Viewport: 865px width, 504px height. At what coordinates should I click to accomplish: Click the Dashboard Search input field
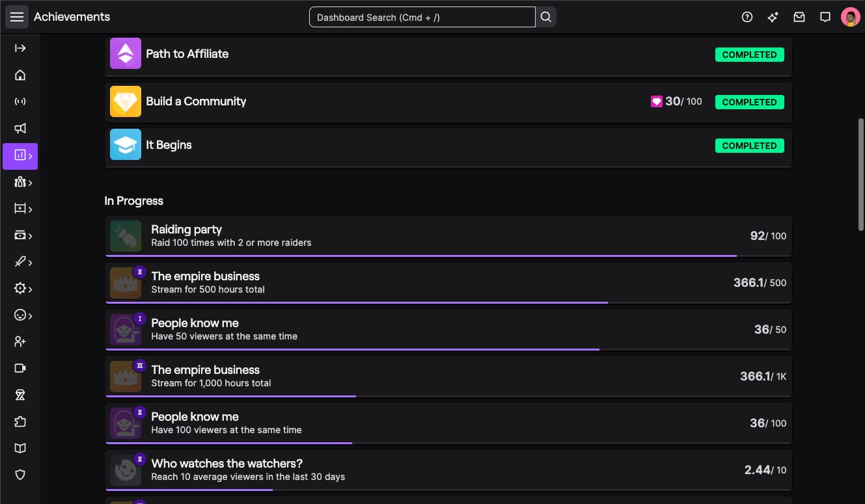422,18
